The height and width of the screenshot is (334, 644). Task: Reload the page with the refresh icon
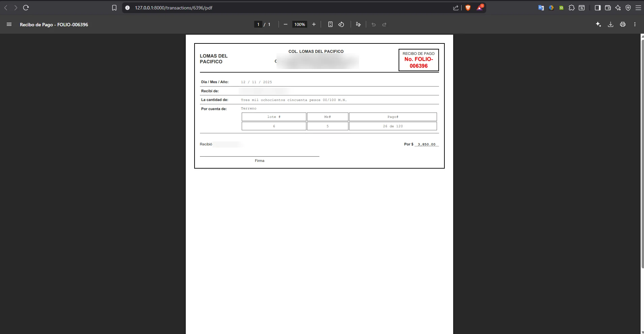pyautogui.click(x=26, y=8)
